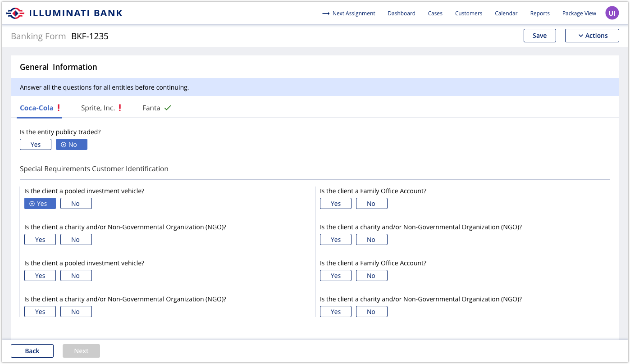Select No for pooled investment vehicle question

tap(76, 203)
